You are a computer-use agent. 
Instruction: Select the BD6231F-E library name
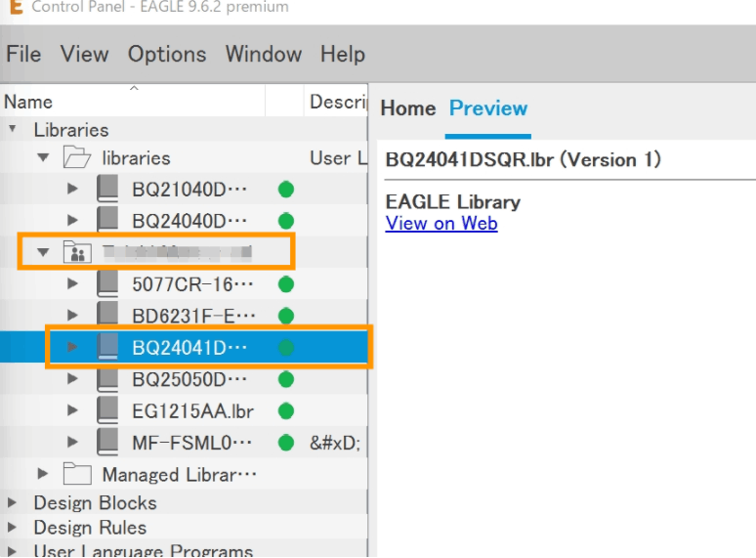(x=193, y=316)
